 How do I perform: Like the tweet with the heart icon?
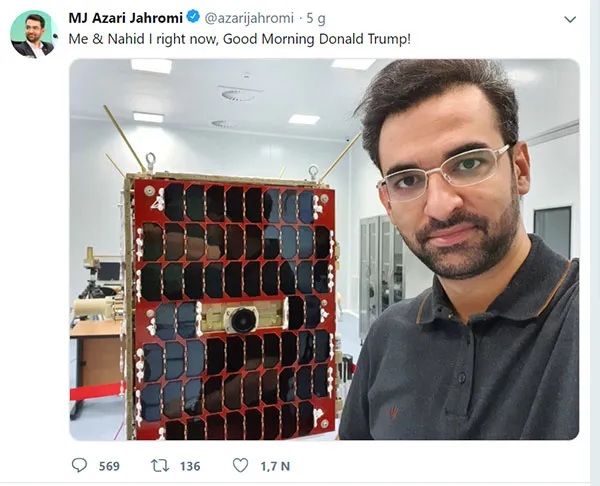point(241,465)
